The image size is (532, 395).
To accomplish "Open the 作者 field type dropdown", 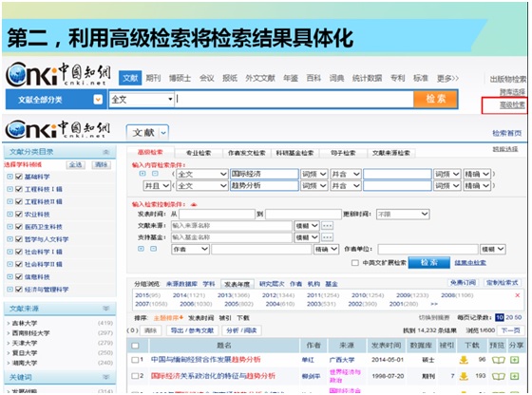I will 190,249.
